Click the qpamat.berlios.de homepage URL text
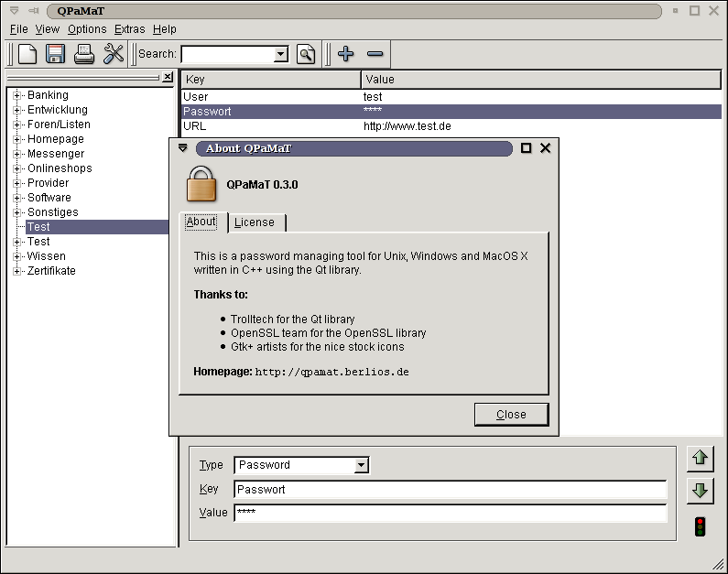The image size is (728, 574). pos(332,373)
